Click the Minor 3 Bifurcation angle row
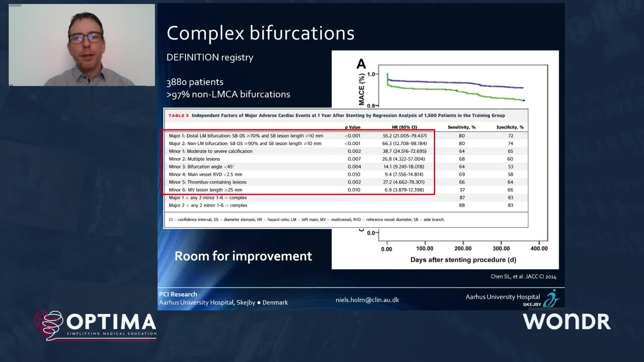 pyautogui.click(x=201, y=167)
